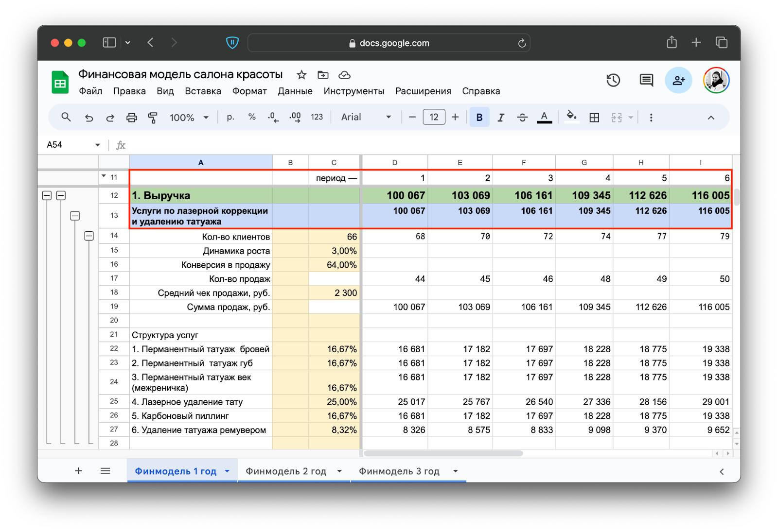Image resolution: width=778 pixels, height=532 pixels.
Task: Open the comments panel icon
Action: 646,80
